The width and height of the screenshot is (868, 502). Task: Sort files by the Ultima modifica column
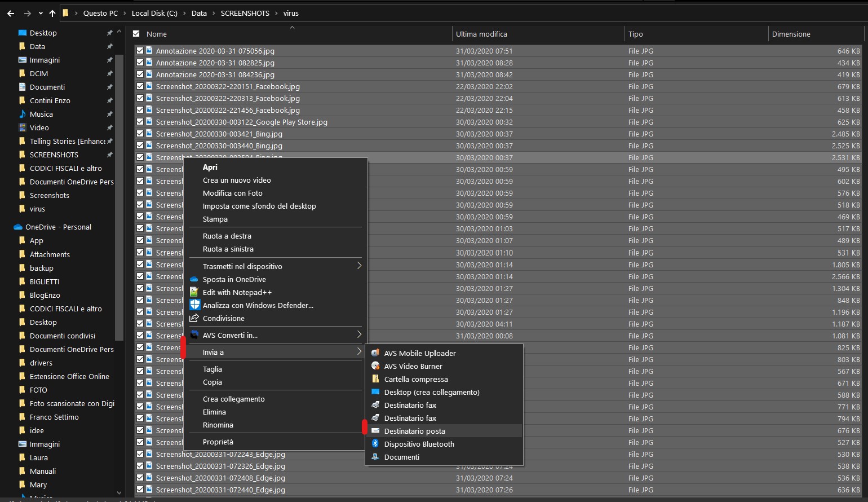click(x=481, y=34)
